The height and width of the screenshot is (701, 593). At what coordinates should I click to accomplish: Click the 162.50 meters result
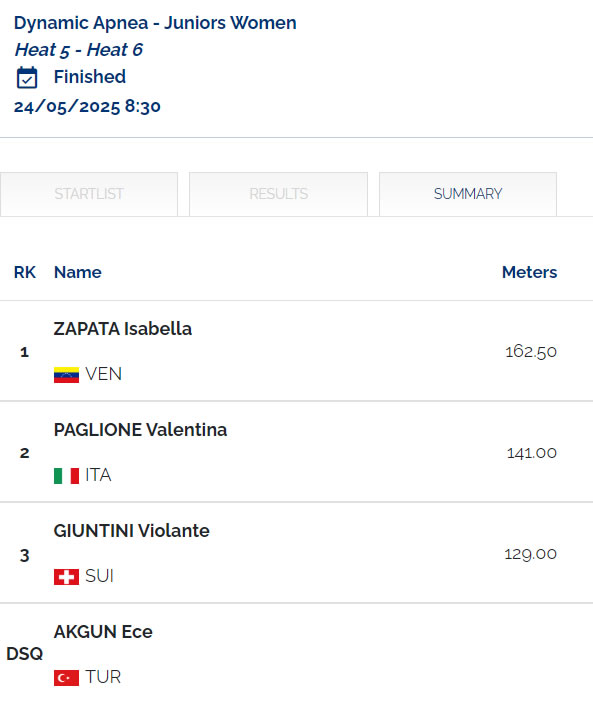(531, 352)
